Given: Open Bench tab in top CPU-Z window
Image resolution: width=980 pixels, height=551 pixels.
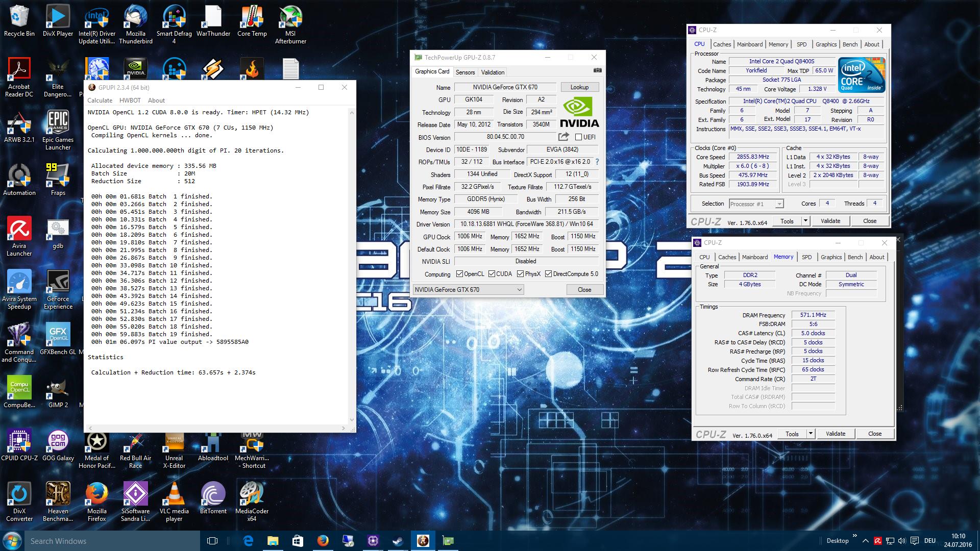Looking at the screenshot, I should coord(850,44).
